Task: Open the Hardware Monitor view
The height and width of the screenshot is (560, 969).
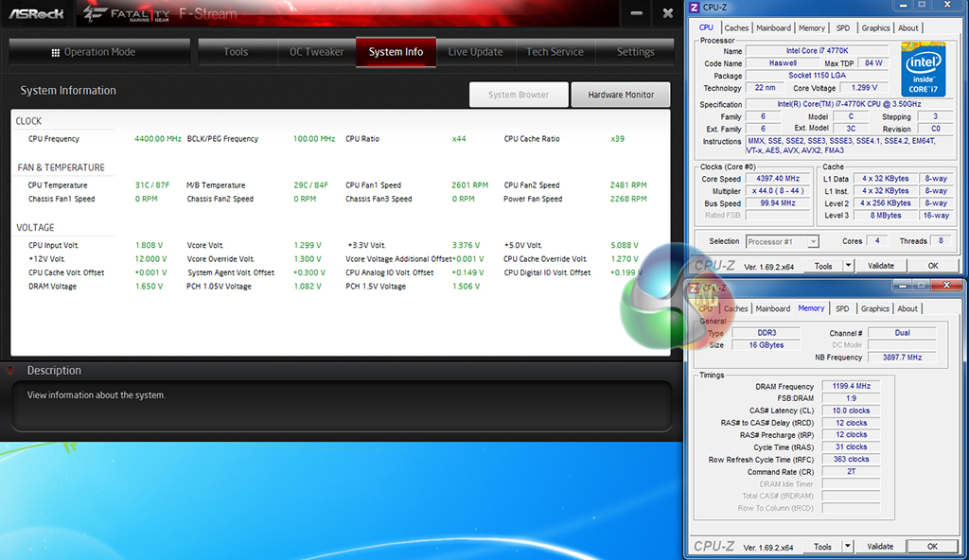Action: 621,95
